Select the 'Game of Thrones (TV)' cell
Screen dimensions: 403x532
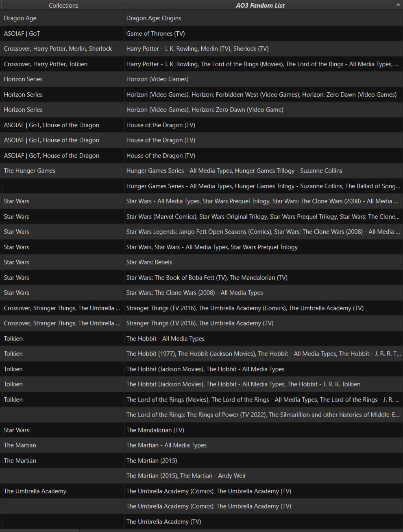[264, 33]
